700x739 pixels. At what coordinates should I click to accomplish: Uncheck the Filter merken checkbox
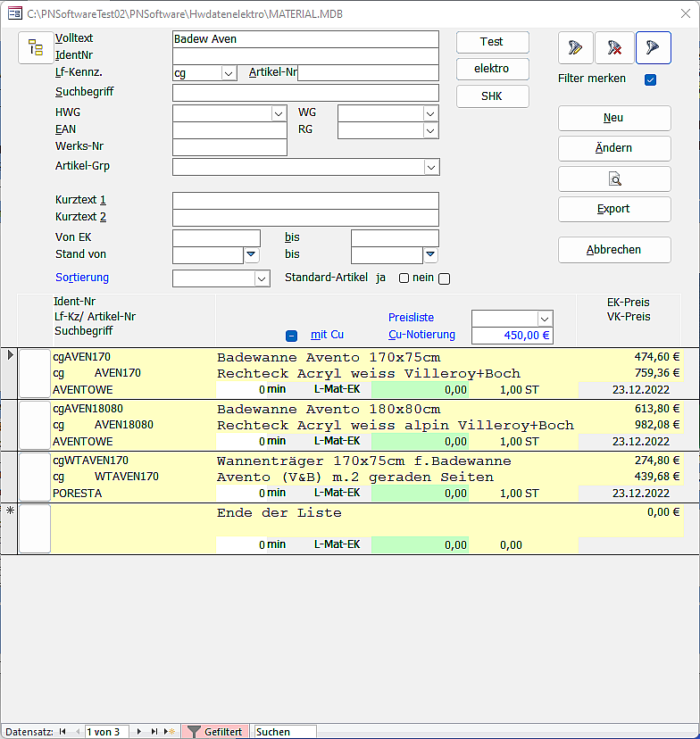[650, 79]
